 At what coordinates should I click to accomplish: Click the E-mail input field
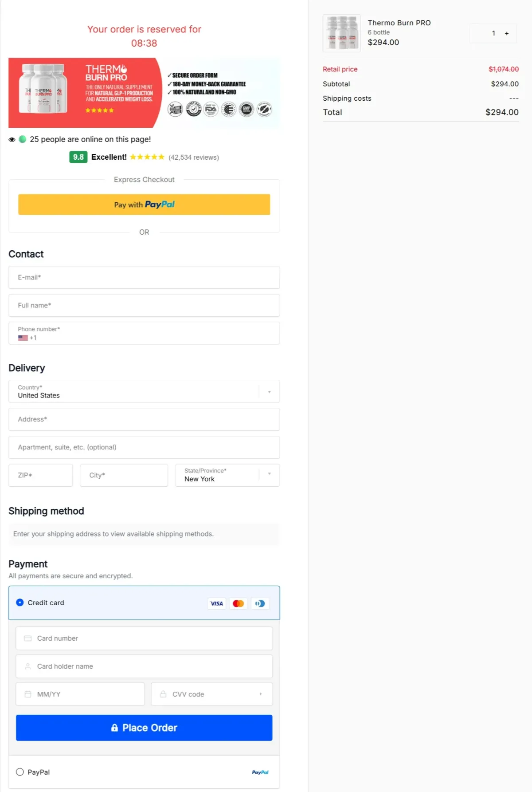tap(144, 277)
